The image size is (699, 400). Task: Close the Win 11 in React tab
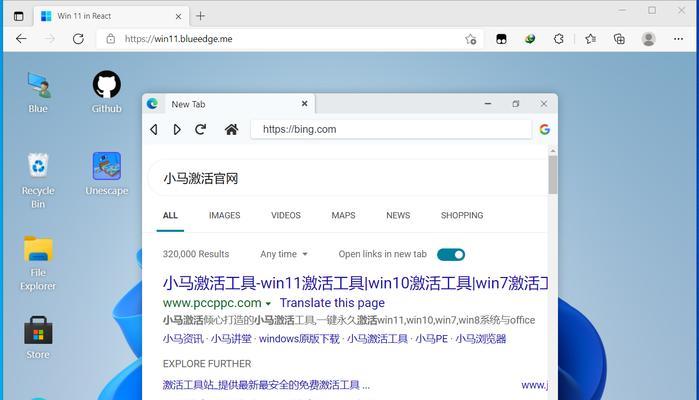pyautogui.click(x=178, y=16)
